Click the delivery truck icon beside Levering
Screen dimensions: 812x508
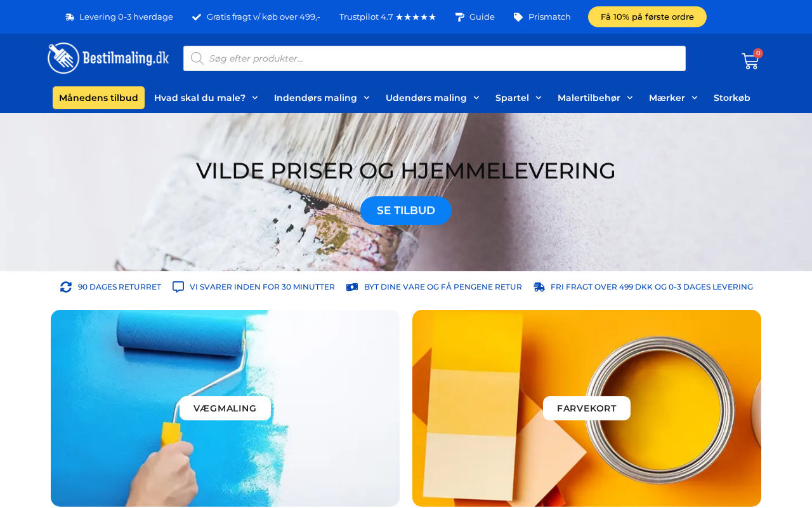pyautogui.click(x=70, y=17)
